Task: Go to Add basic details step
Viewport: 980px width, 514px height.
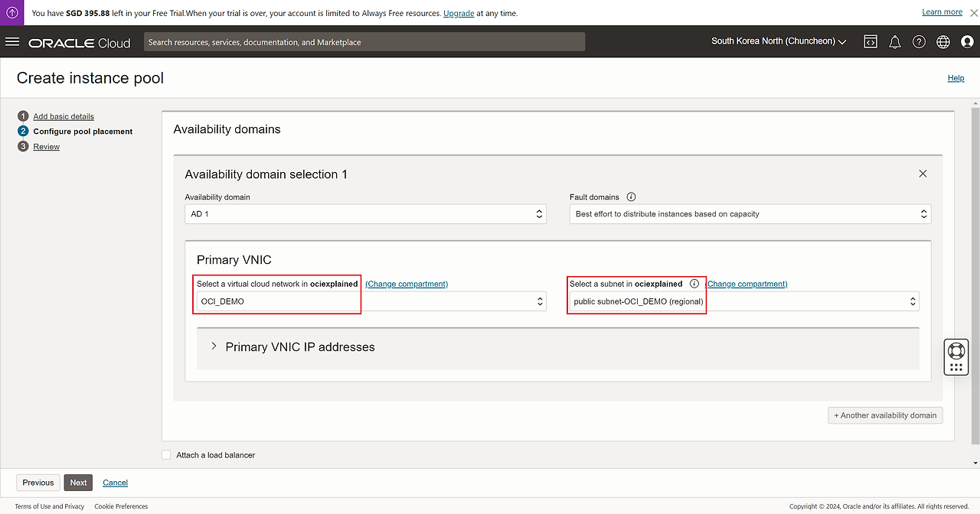Action: (x=64, y=116)
